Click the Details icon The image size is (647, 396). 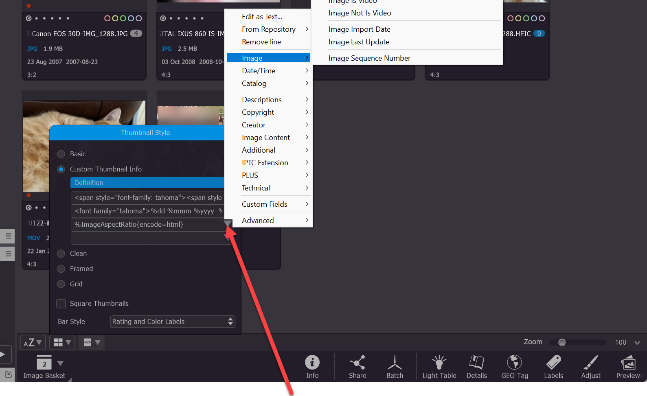pyautogui.click(x=477, y=363)
